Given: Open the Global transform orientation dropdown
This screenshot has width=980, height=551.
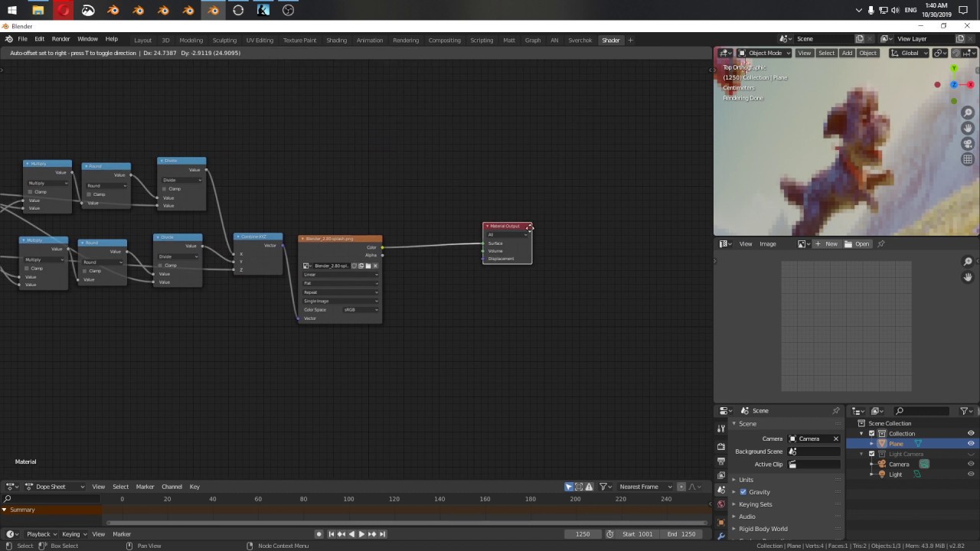Looking at the screenshot, I should (x=909, y=53).
